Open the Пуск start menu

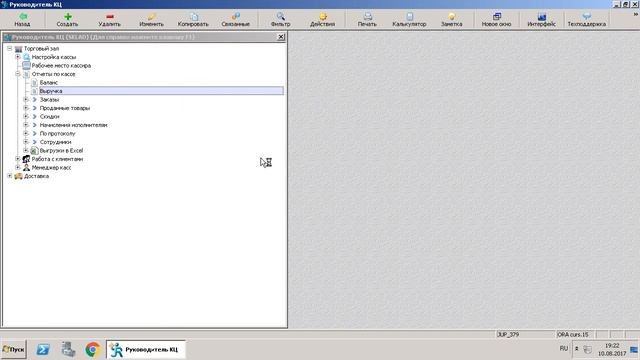pos(13,349)
